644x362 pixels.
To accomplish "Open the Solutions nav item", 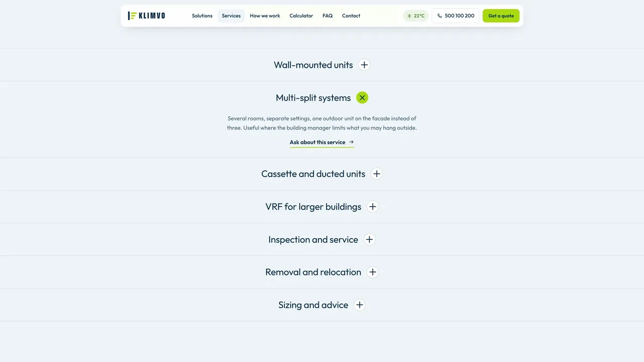I will pyautogui.click(x=202, y=16).
